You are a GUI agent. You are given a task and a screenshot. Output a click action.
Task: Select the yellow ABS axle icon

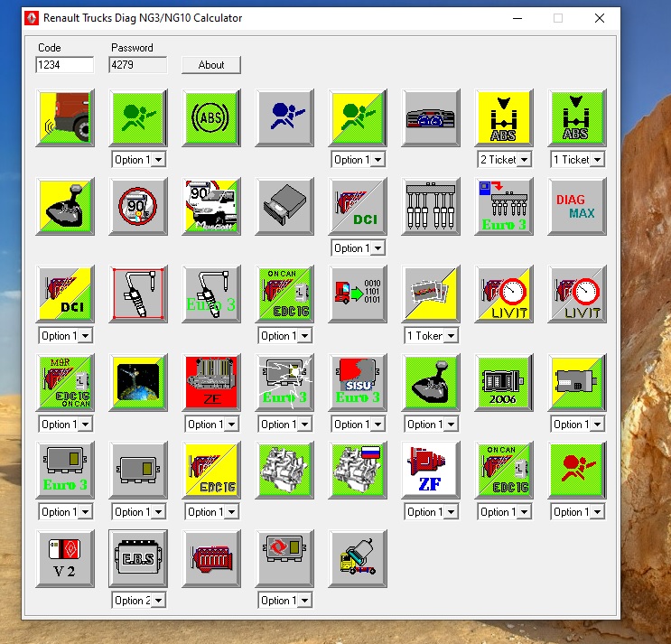(x=504, y=117)
